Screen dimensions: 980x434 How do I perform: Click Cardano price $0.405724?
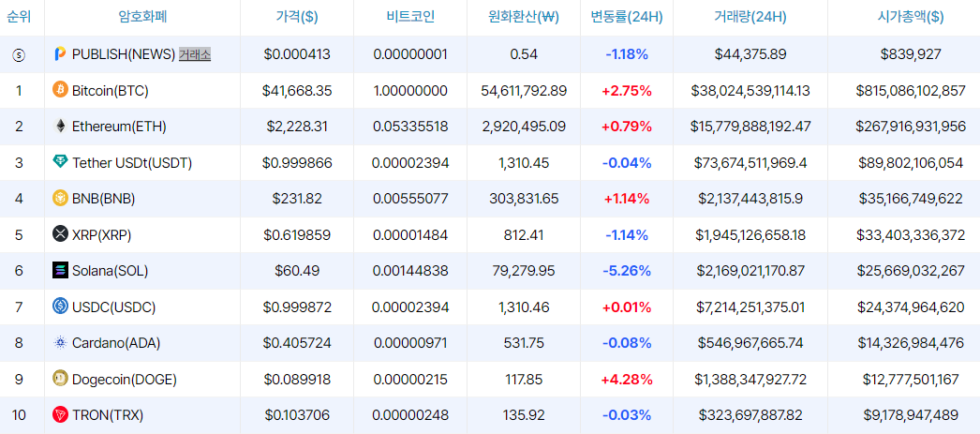point(297,343)
